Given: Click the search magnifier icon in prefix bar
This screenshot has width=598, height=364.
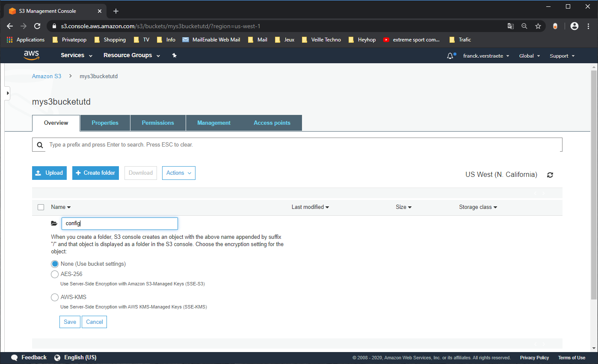Looking at the screenshot, I should (40, 145).
